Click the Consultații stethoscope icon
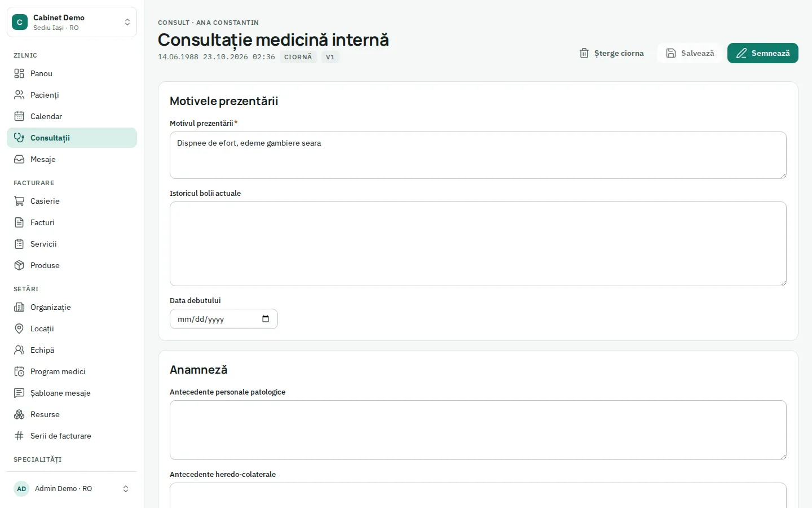The image size is (812, 508). tap(19, 138)
